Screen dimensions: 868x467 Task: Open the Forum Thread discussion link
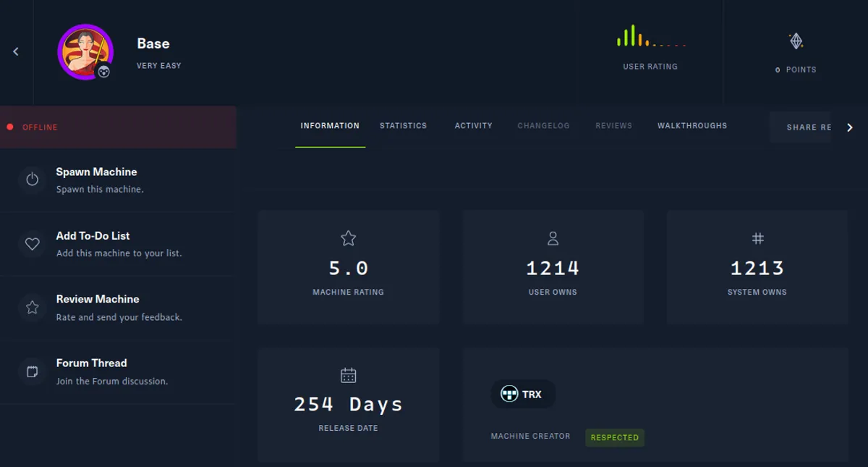click(x=92, y=363)
